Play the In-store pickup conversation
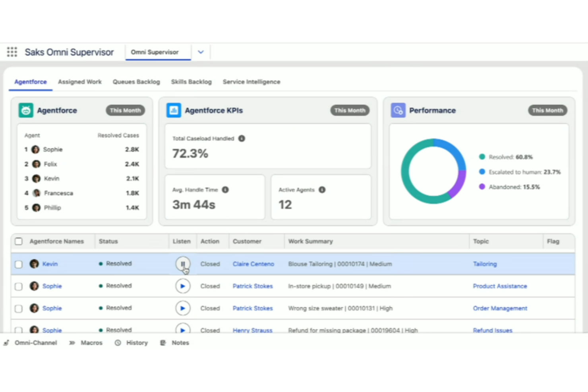Image resolution: width=588 pixels, height=392 pixels. [183, 286]
